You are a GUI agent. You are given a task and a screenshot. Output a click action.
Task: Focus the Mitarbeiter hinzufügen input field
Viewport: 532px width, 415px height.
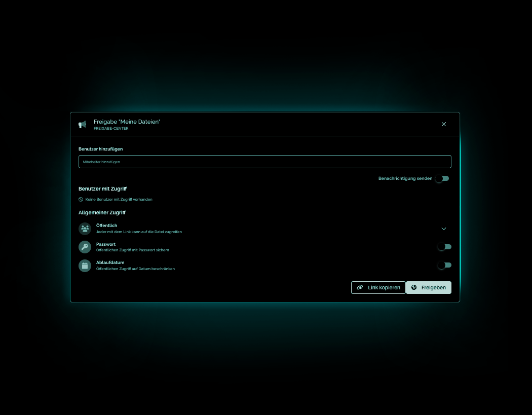coord(264,162)
